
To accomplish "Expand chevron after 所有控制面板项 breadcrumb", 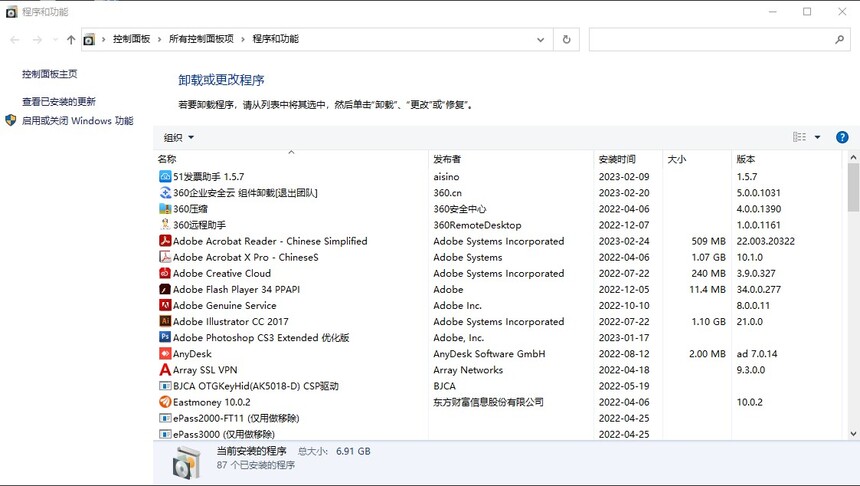I will (x=242, y=39).
